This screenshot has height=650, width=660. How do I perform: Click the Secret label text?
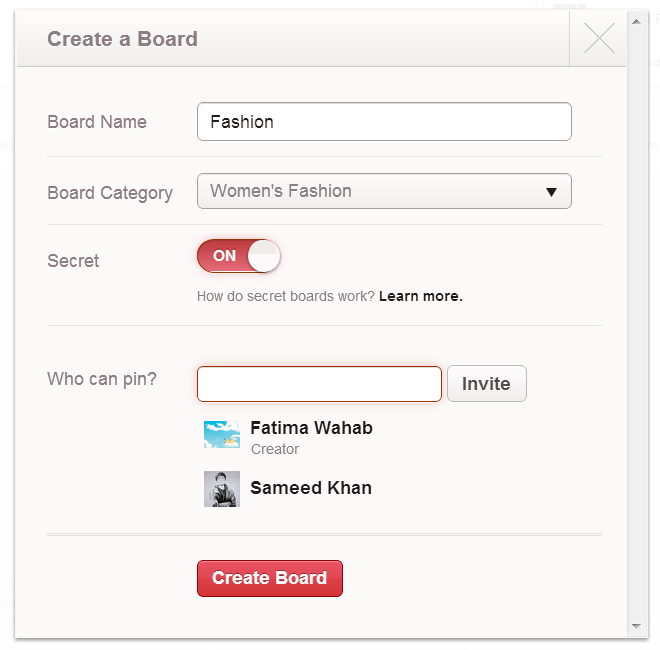click(73, 261)
